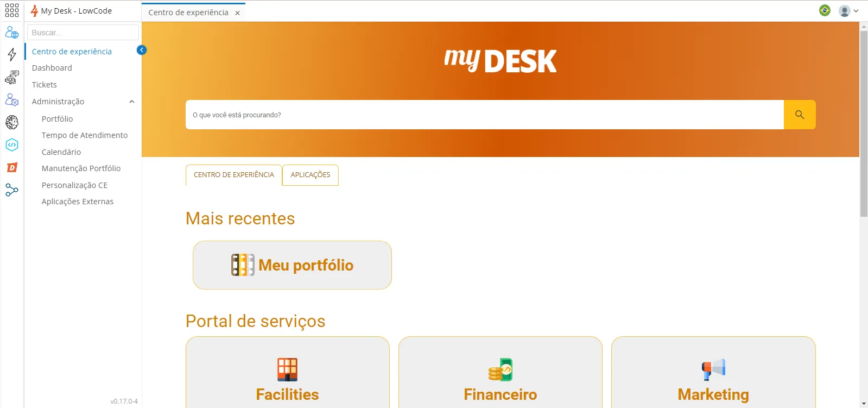Click the My Desk LowCode logo
This screenshot has width=868, height=408.
point(71,11)
